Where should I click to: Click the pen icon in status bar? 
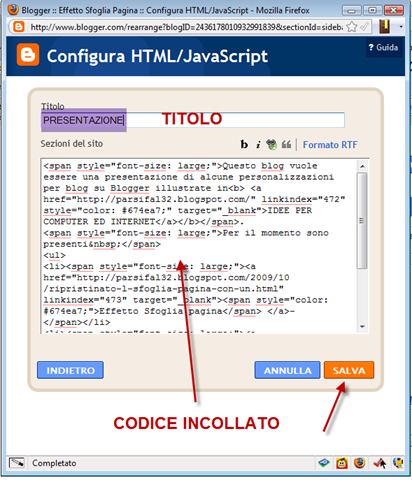tap(16, 463)
